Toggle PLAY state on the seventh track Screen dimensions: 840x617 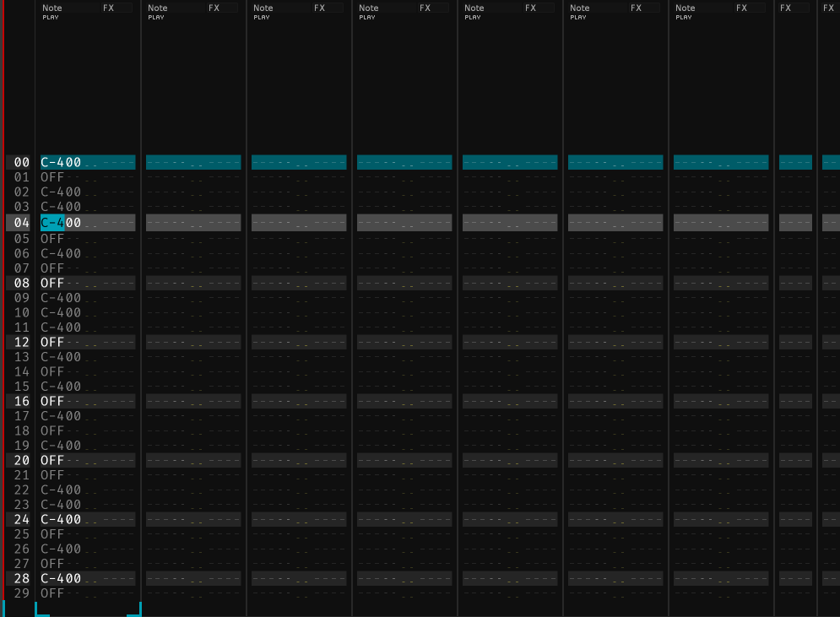[x=683, y=17]
